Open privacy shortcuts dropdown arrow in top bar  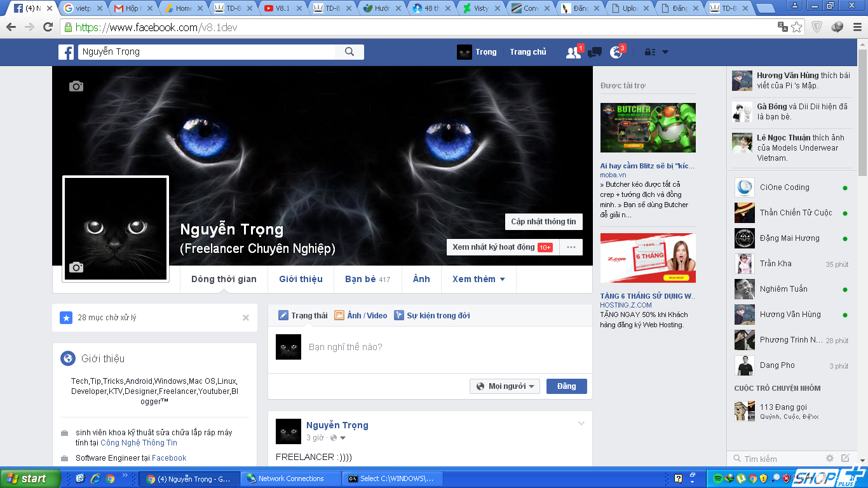click(x=665, y=52)
